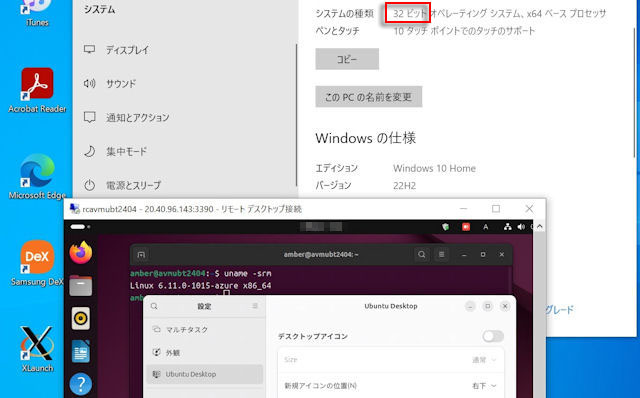Open the Help icon in Ubuntu dock
The width and height of the screenshot is (640, 398).
pyautogui.click(x=81, y=384)
